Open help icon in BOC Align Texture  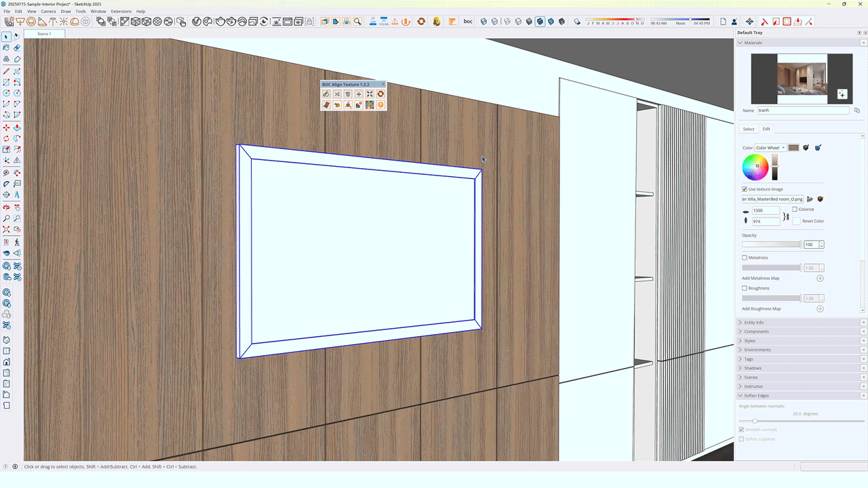(x=380, y=105)
